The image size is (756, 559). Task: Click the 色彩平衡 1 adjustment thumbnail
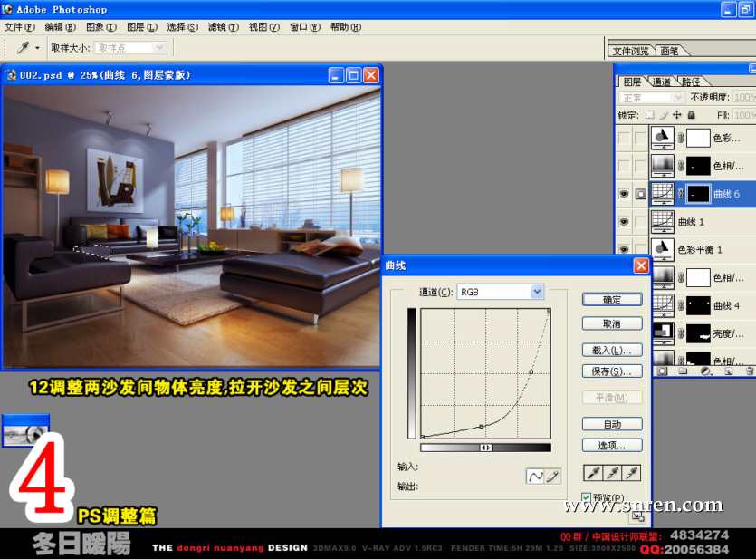(663, 249)
